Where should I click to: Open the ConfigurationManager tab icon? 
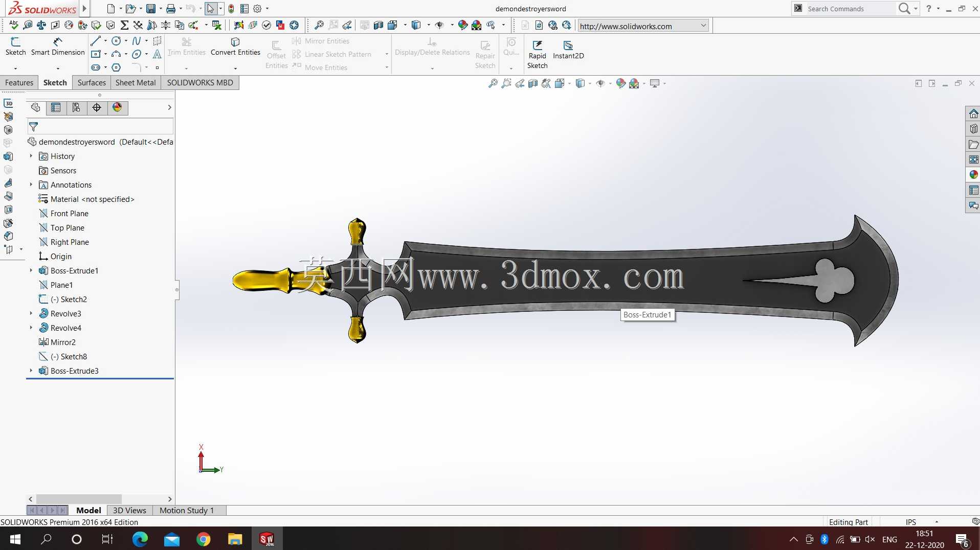pyautogui.click(x=76, y=107)
